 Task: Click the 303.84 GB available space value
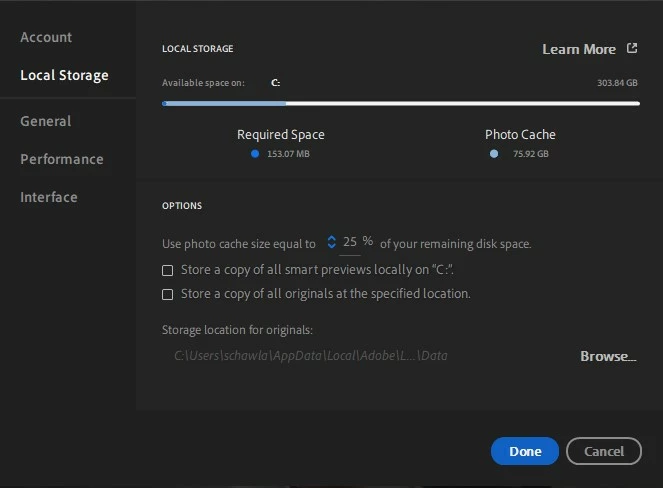click(617, 83)
